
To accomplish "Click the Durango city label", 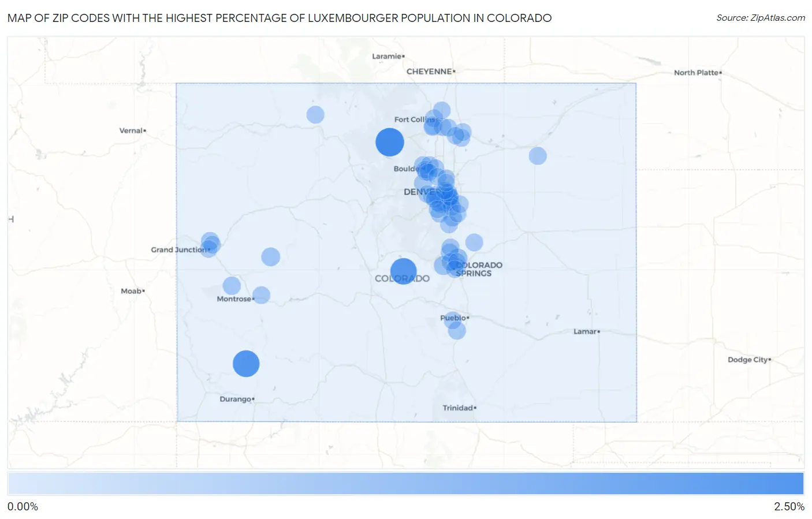I will pos(237,399).
